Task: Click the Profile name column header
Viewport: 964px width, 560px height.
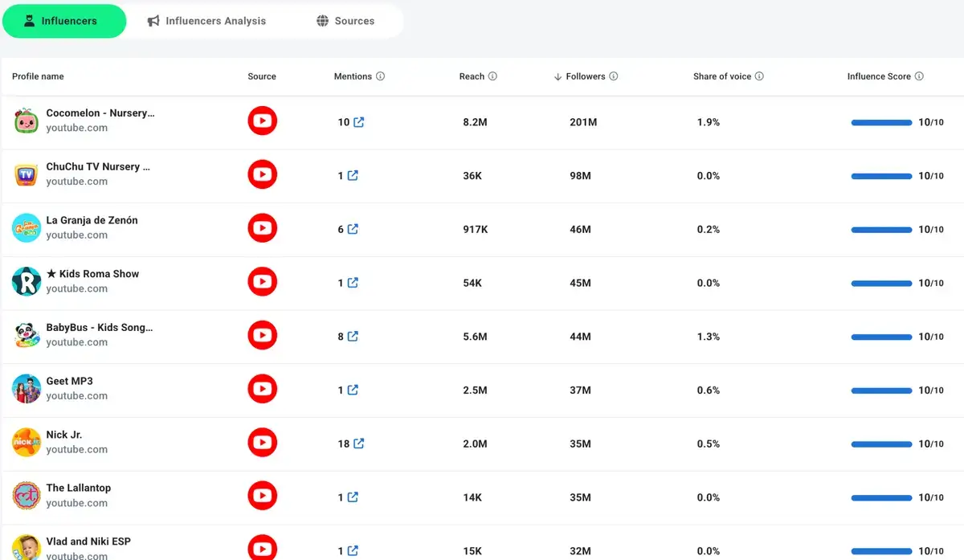Action: pos(38,76)
